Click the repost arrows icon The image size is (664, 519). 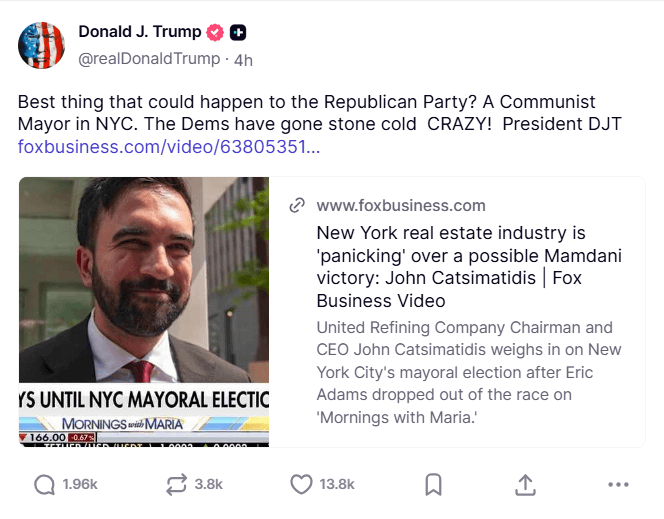click(x=177, y=484)
